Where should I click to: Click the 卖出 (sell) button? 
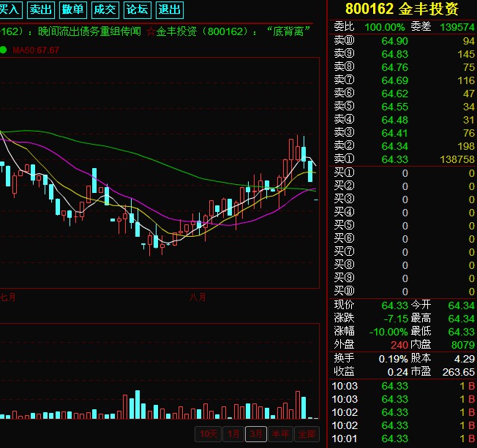[x=41, y=10]
